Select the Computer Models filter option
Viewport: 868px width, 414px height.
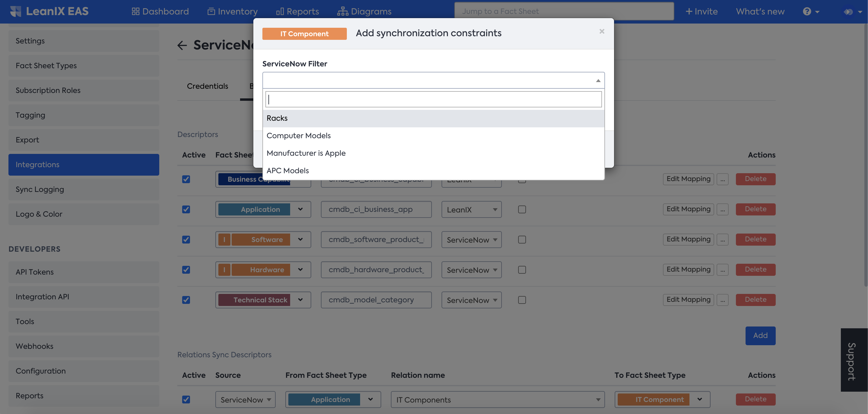[433, 136]
